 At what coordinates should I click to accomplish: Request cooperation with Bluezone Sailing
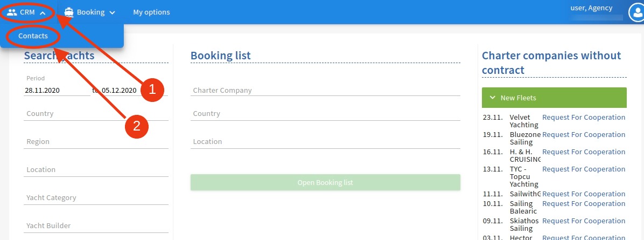pos(584,135)
